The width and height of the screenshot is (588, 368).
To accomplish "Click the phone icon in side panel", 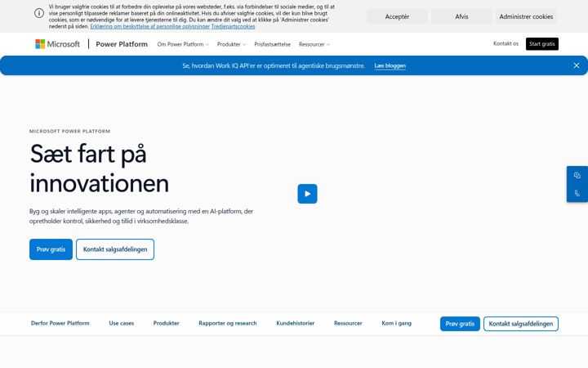I will 577,193.
